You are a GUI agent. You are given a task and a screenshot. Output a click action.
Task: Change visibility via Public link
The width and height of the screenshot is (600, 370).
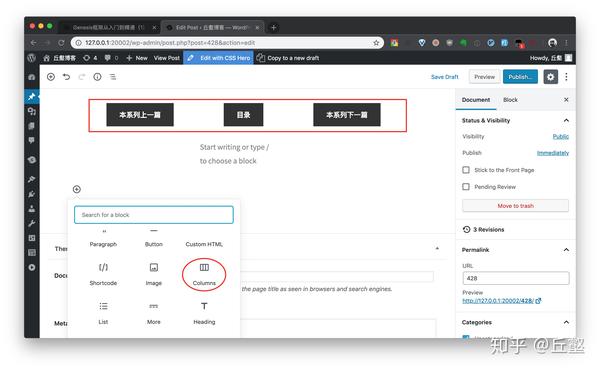tap(561, 137)
